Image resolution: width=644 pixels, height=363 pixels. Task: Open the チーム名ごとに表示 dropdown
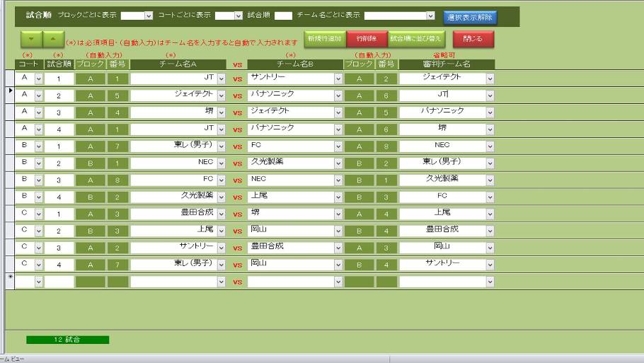[430, 16]
